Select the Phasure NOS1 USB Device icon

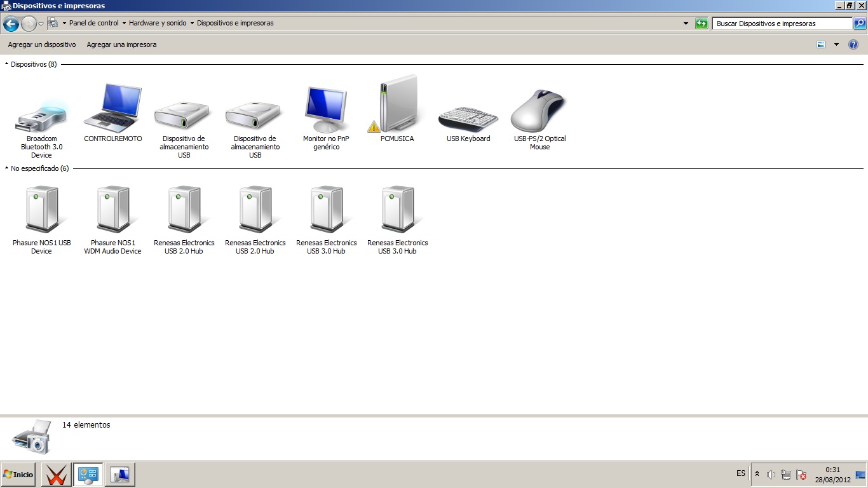(x=42, y=210)
